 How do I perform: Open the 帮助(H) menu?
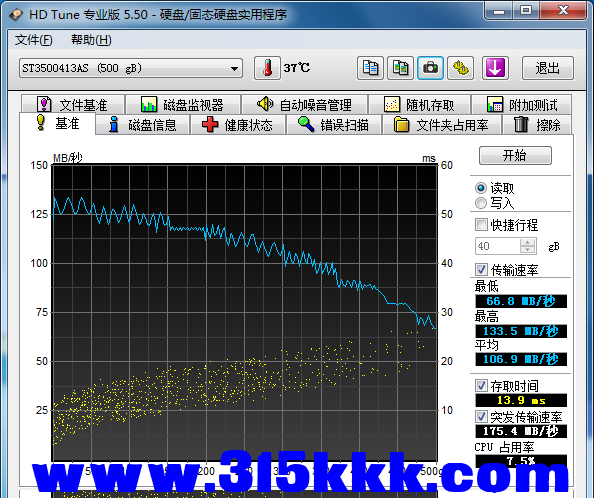(x=91, y=40)
